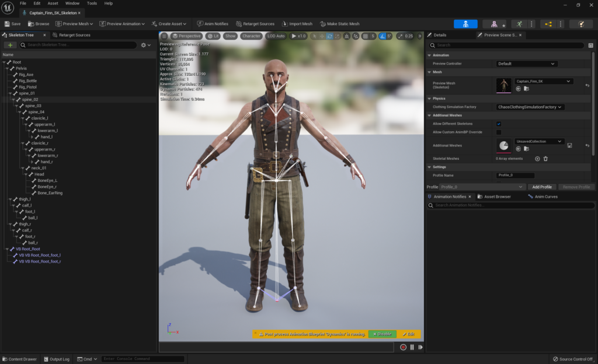Open the Preview Controller dropdown
Image resolution: width=598 pixels, height=364 pixels.
526,64
